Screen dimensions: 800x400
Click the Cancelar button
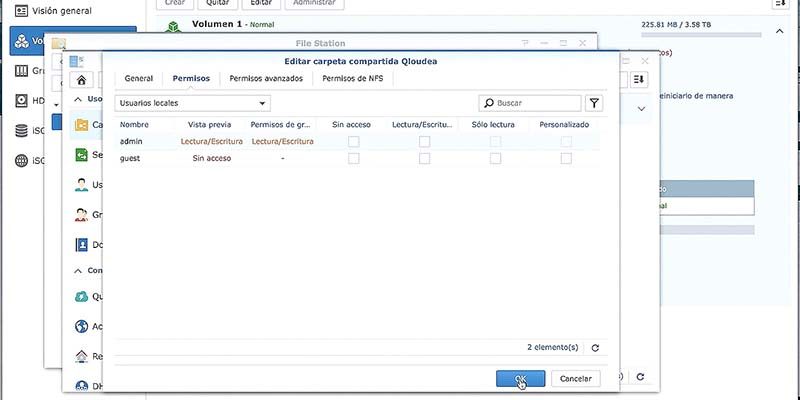[576, 379]
